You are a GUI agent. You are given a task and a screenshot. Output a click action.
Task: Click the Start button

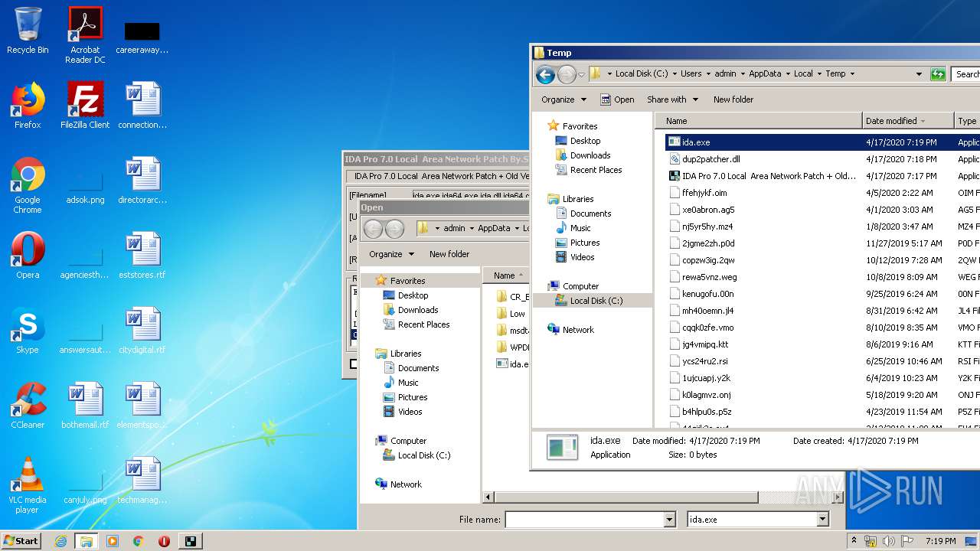(21, 541)
